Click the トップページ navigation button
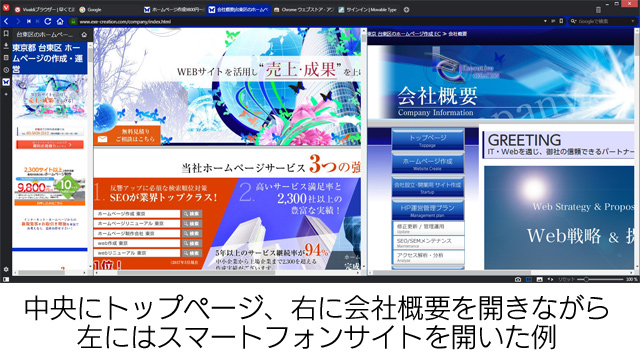Viewport: 640px width, 360px height. (428, 140)
